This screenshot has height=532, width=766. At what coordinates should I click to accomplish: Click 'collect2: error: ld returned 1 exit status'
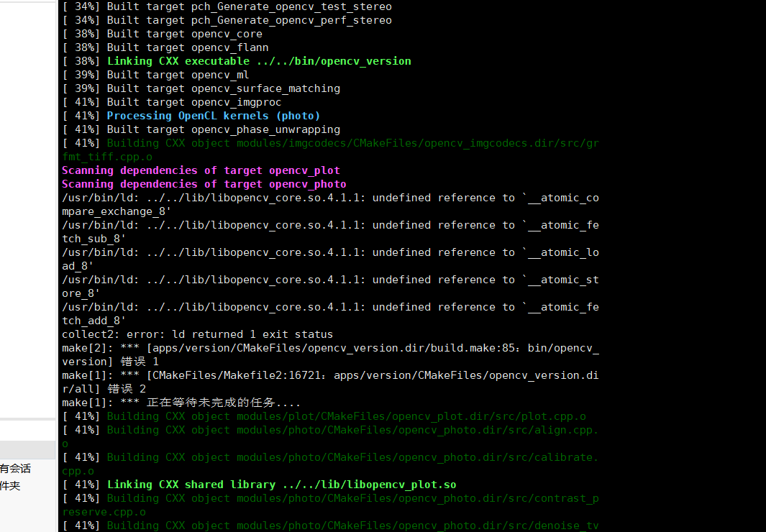point(197,335)
